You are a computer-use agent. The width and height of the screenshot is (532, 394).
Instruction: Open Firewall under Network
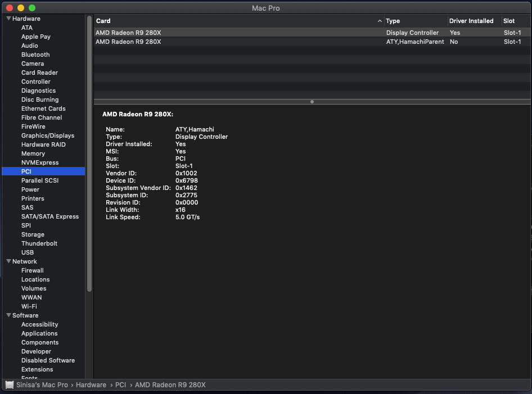pos(32,270)
